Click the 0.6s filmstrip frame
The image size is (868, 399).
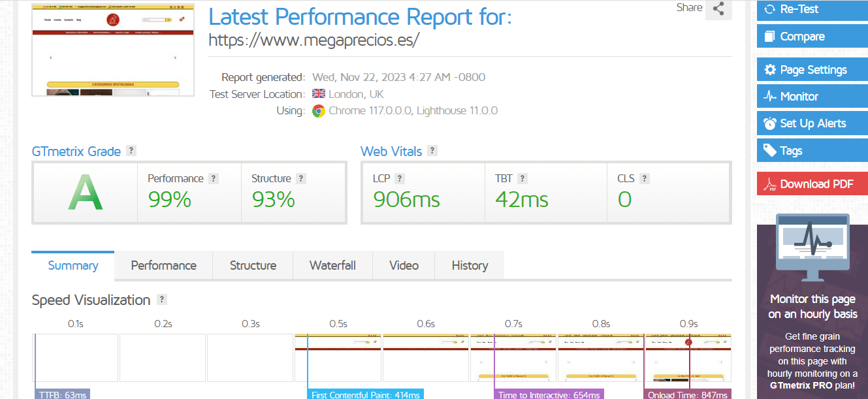coord(425,358)
